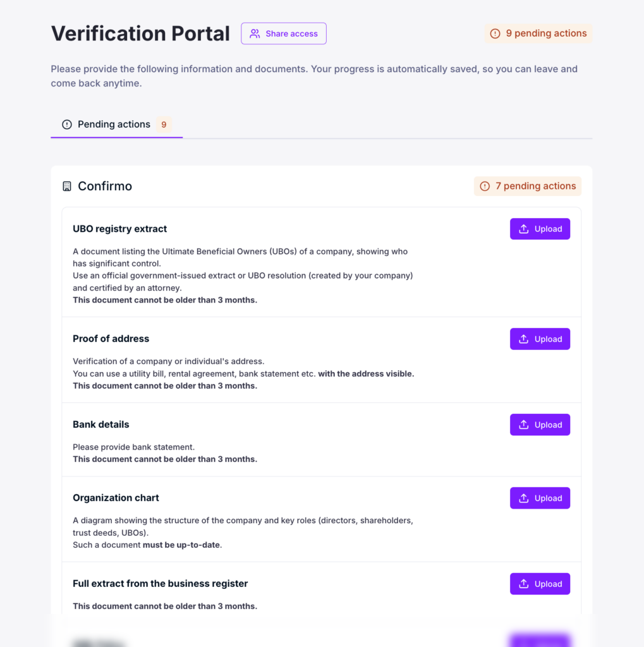The height and width of the screenshot is (647, 644).
Task: Open the 9 pending actions badge at top right
Action: point(538,33)
